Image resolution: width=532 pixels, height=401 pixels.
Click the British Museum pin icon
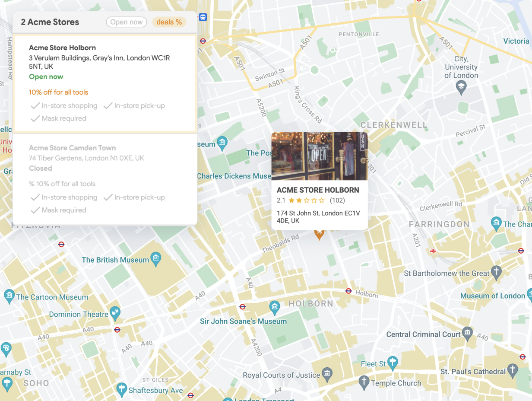156,259
